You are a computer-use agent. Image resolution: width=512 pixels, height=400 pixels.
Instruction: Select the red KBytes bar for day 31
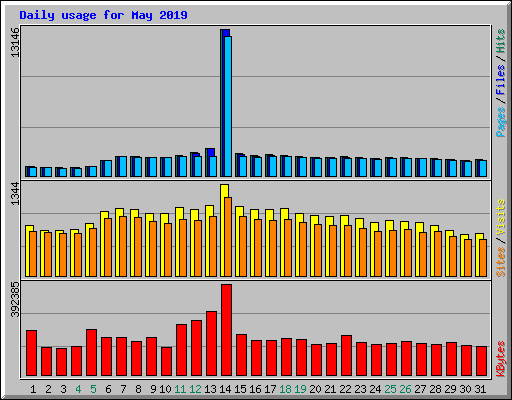click(481, 361)
